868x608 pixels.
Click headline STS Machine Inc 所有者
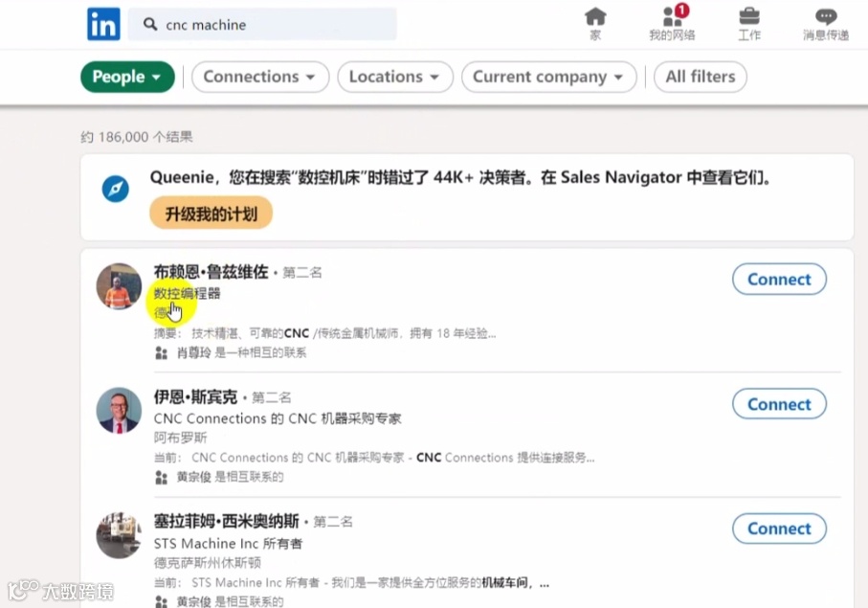click(x=229, y=543)
